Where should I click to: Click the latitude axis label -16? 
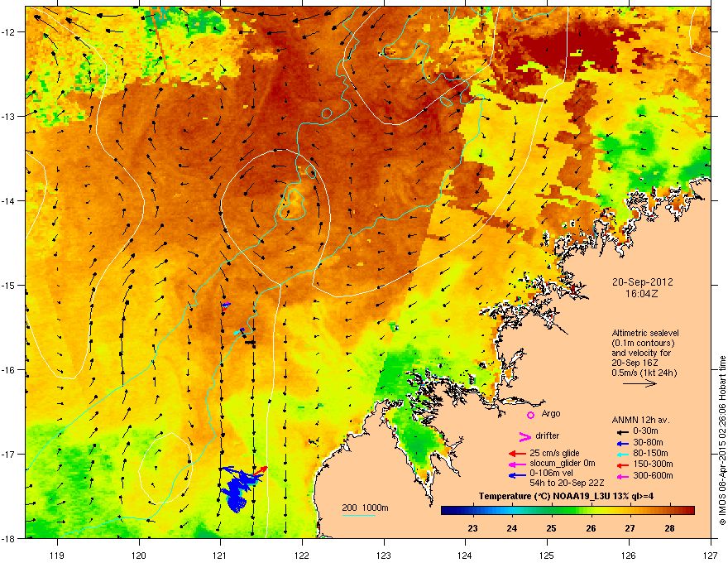[9, 370]
